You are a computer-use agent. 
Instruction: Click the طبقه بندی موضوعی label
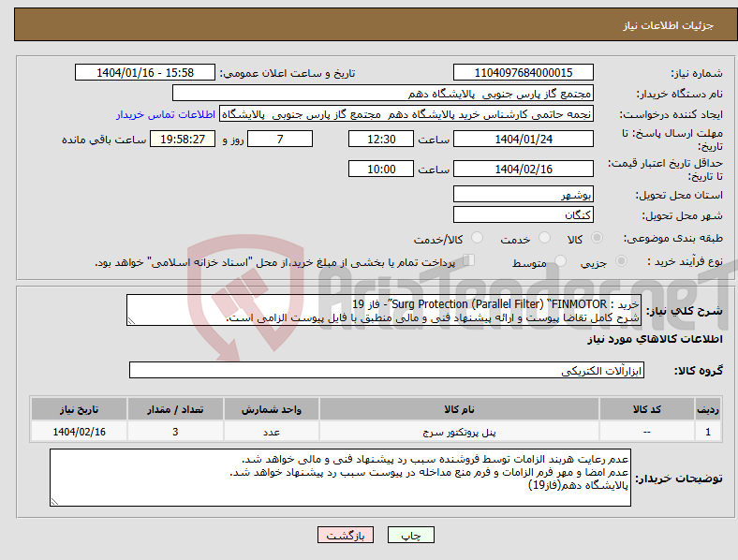point(673,238)
